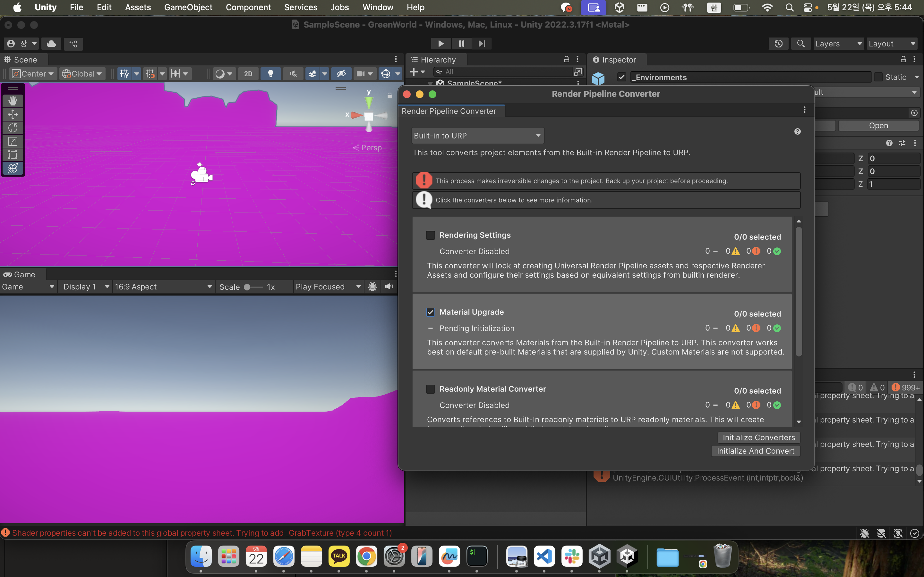The image size is (924, 577).
Task: Enable the Readonly Material Converter checkbox
Action: click(430, 389)
